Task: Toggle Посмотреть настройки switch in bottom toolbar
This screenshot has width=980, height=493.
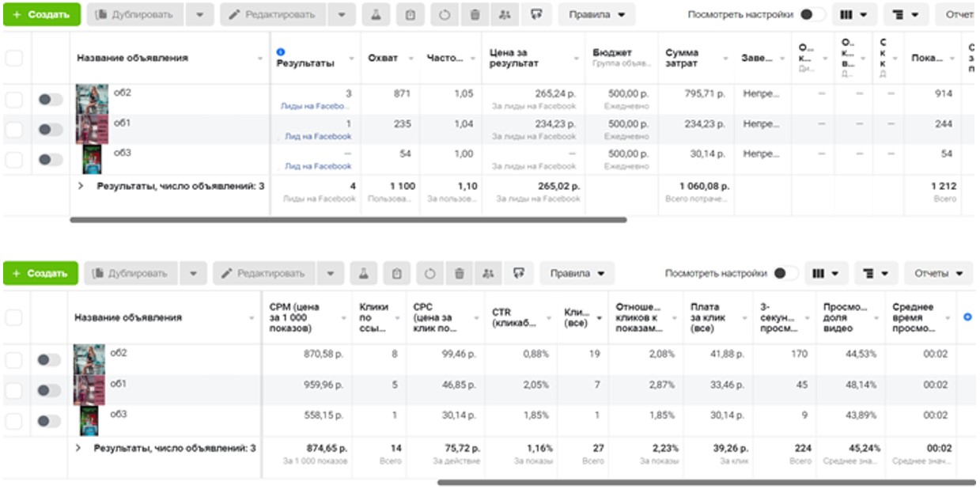Action: click(785, 273)
